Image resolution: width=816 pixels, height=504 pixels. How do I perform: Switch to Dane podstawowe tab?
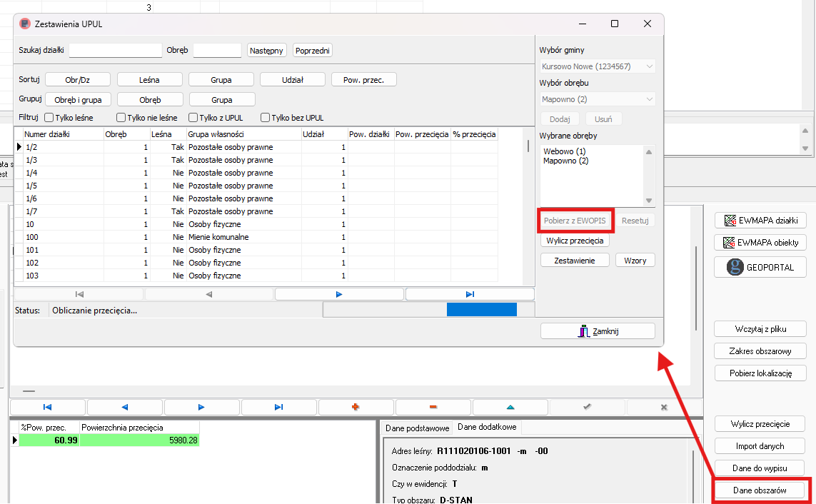417,428
